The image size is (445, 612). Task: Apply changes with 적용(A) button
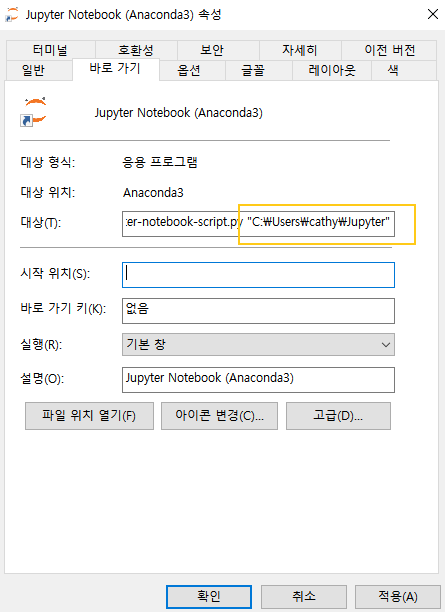pyautogui.click(x=398, y=597)
